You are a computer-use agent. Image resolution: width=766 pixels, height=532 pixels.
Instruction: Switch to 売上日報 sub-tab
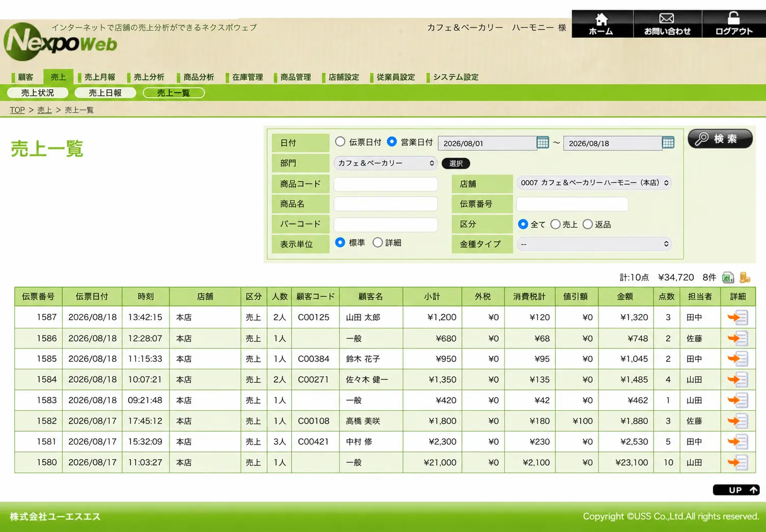[x=105, y=93]
